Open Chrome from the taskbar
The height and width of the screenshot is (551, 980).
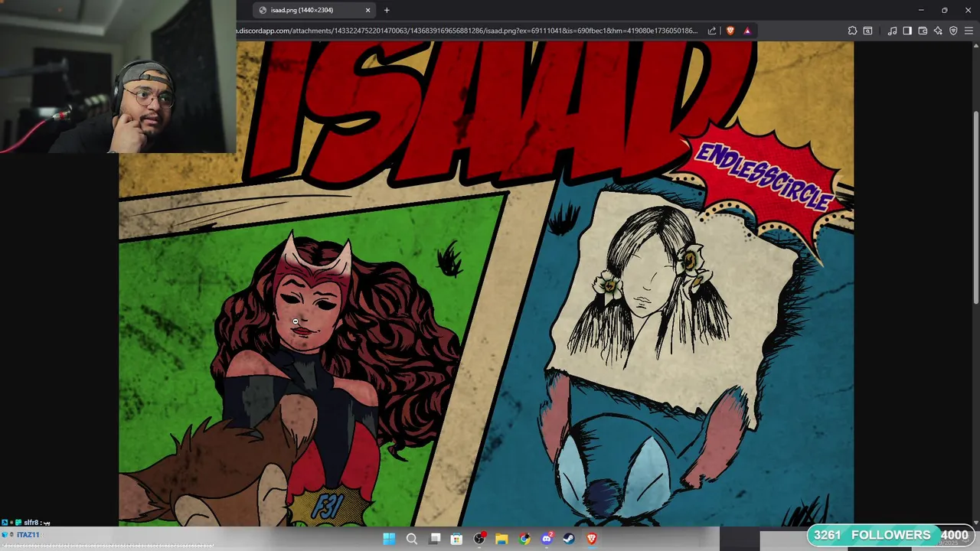tap(524, 539)
